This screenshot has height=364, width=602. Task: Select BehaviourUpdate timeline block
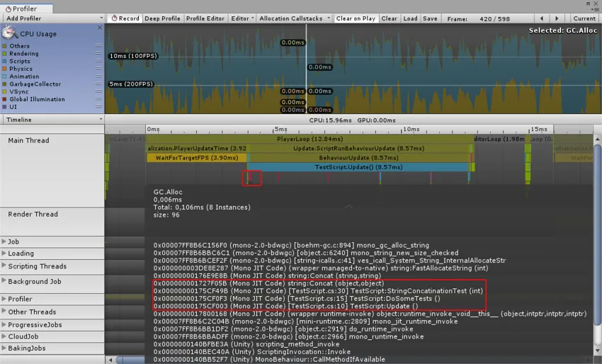(358, 157)
